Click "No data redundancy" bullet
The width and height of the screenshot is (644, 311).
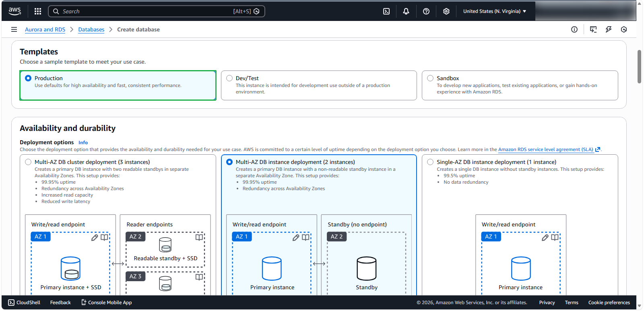tap(466, 182)
